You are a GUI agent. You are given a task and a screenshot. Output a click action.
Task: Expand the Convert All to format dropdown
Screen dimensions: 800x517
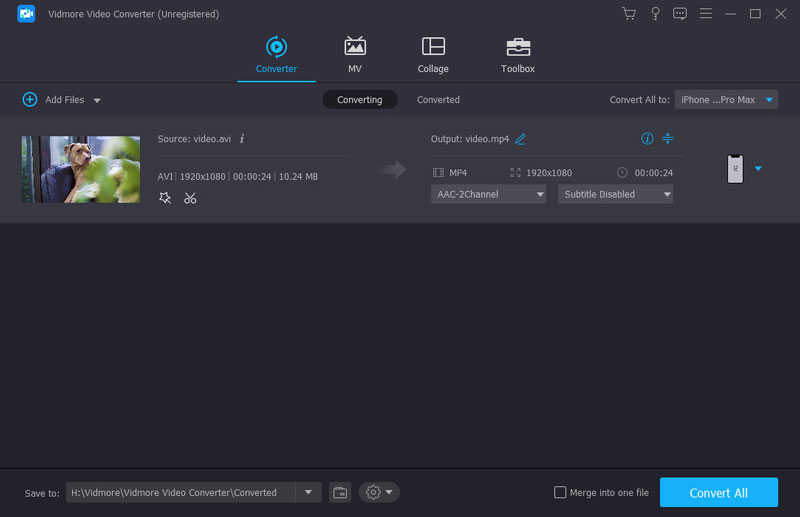pos(727,100)
